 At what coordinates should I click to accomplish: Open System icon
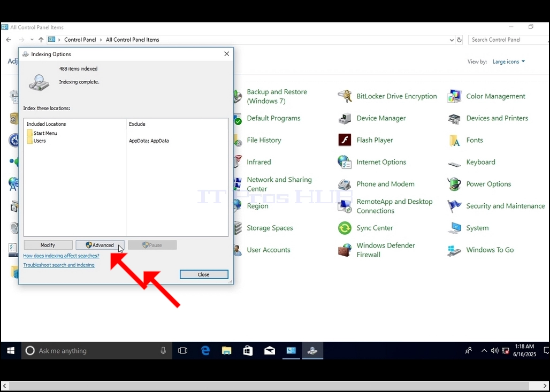coord(454,228)
